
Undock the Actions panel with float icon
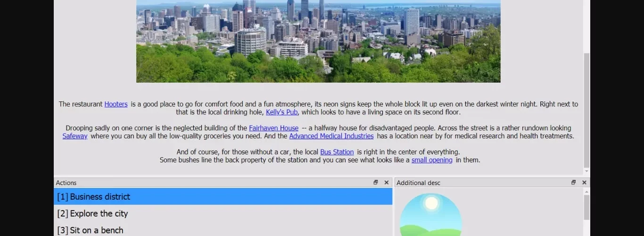376,183
